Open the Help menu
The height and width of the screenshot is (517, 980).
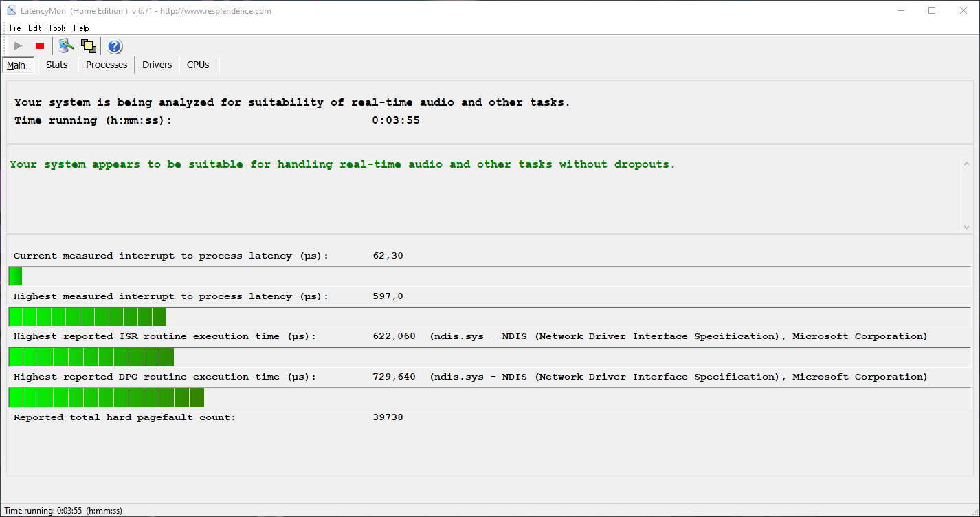coord(81,28)
